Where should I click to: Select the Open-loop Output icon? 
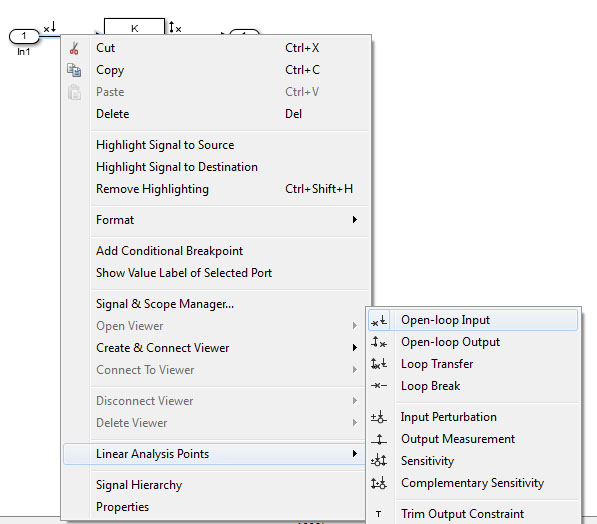tap(379, 342)
